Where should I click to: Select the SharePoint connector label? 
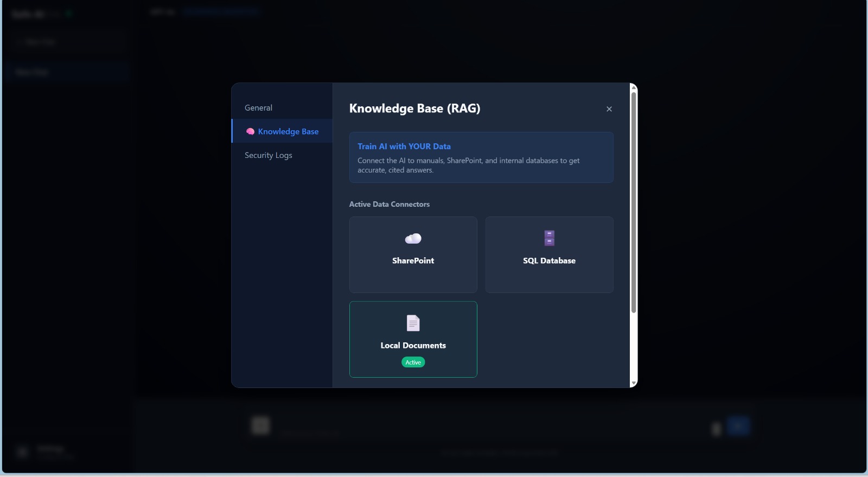click(x=413, y=261)
